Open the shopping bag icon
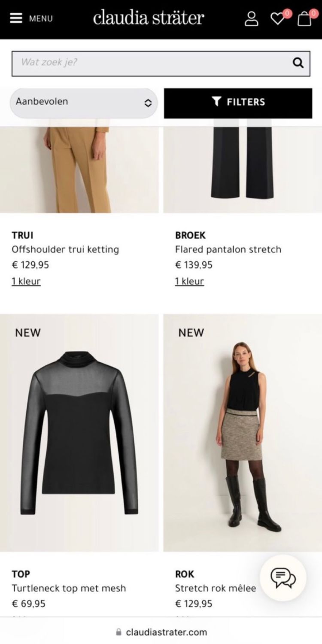This screenshot has height=644, width=322. click(304, 18)
